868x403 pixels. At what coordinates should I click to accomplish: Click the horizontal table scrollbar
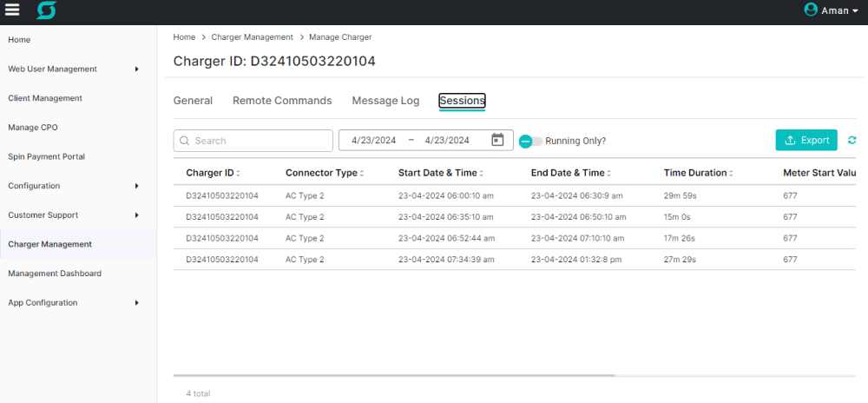(x=394, y=375)
